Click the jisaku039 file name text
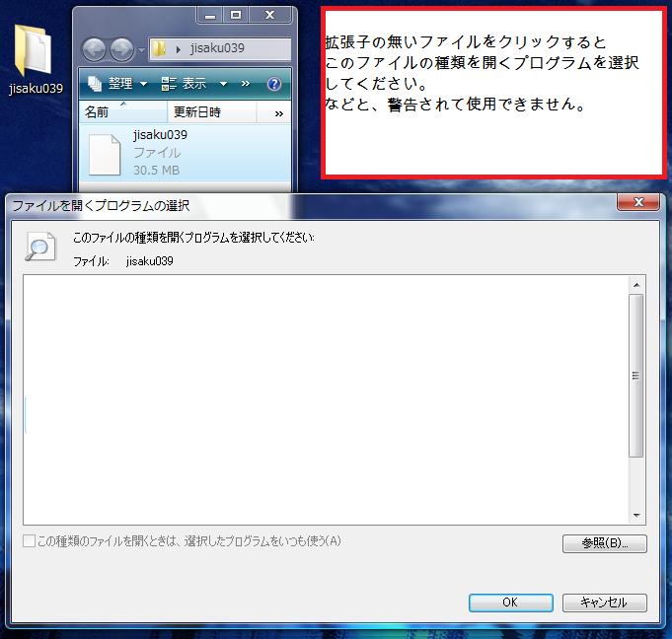This screenshot has width=672, height=639. pyautogui.click(x=160, y=135)
